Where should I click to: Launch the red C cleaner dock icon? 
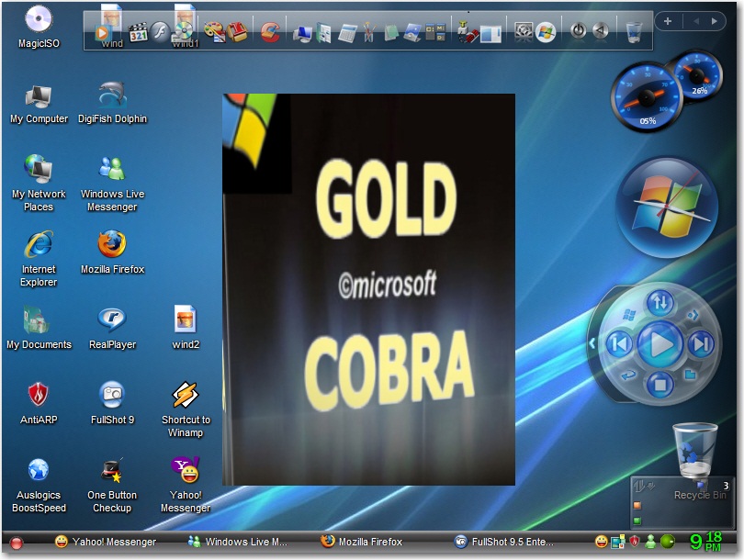(x=270, y=32)
